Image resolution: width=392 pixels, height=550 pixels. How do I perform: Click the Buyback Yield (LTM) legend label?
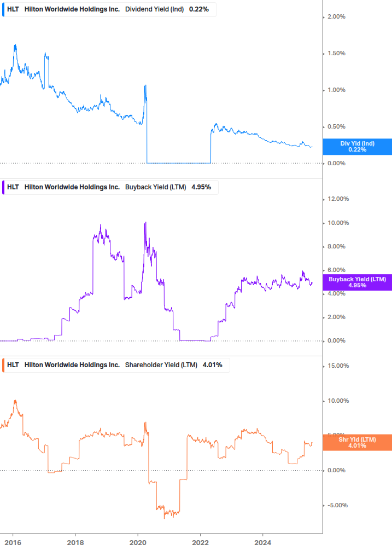pyautogui.click(x=155, y=187)
